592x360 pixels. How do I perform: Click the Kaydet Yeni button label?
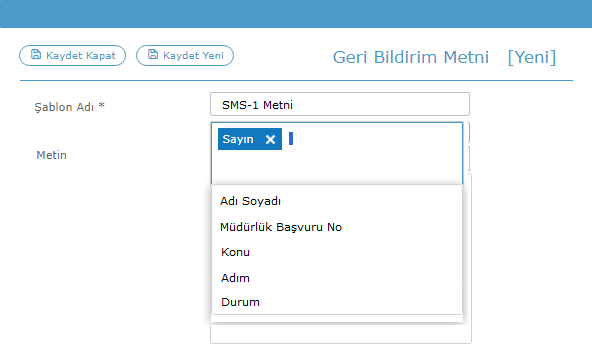(193, 56)
